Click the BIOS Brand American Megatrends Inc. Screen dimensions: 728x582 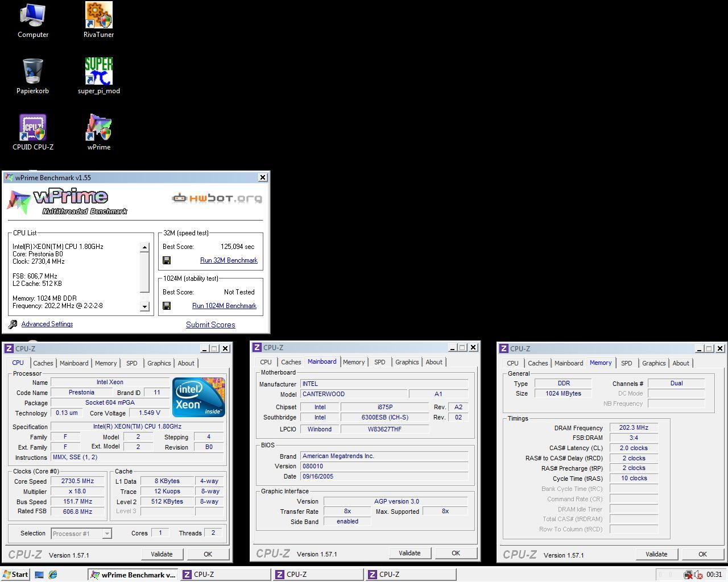pyautogui.click(x=384, y=456)
